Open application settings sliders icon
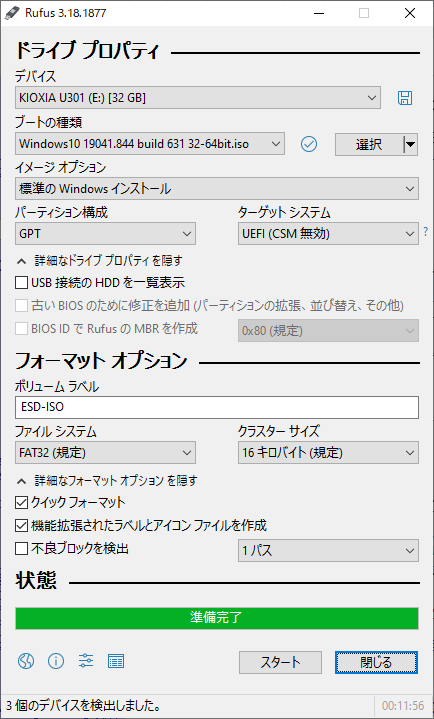The image size is (434, 719). (x=86, y=661)
